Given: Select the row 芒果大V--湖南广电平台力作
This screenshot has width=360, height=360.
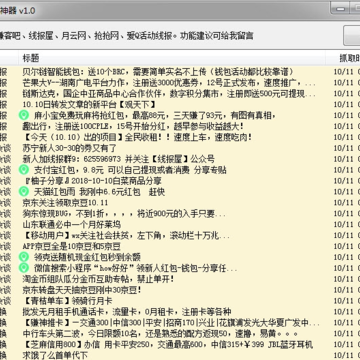Looking at the screenshot, I should click(180, 83).
